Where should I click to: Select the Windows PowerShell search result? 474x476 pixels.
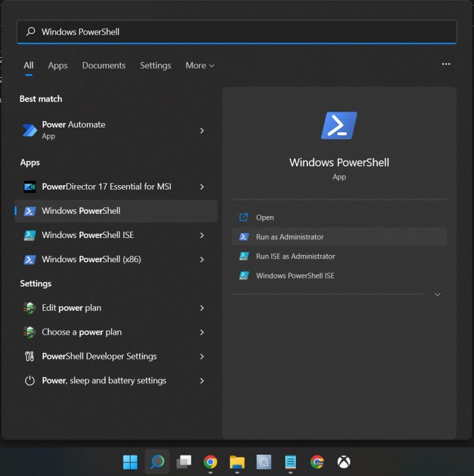116,211
